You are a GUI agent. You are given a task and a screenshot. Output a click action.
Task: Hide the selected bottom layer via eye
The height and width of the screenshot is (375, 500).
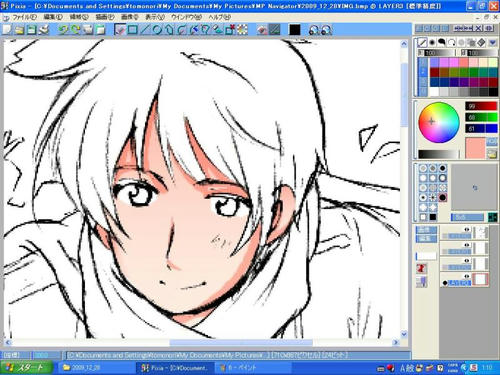(x=467, y=276)
